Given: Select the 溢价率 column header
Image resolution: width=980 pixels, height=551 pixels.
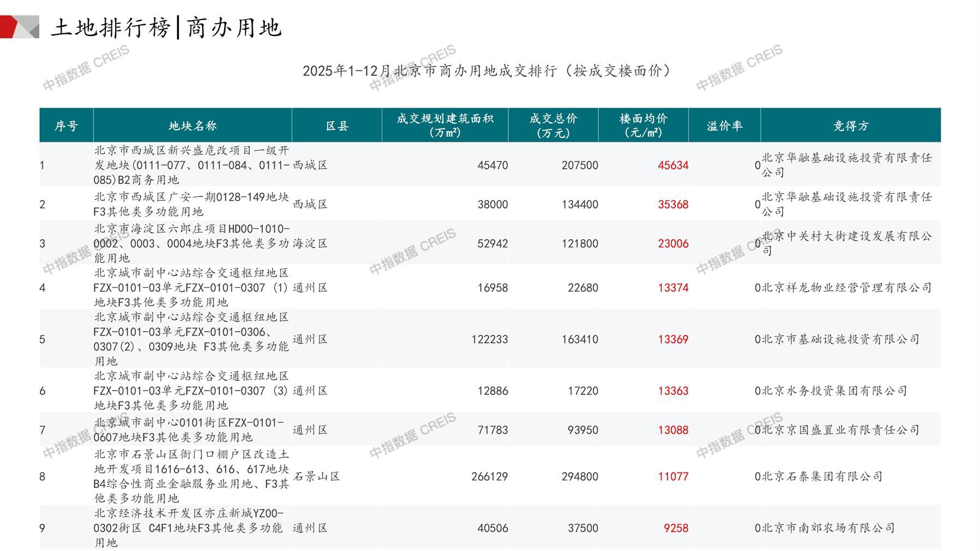Looking at the screenshot, I should coord(724,126).
